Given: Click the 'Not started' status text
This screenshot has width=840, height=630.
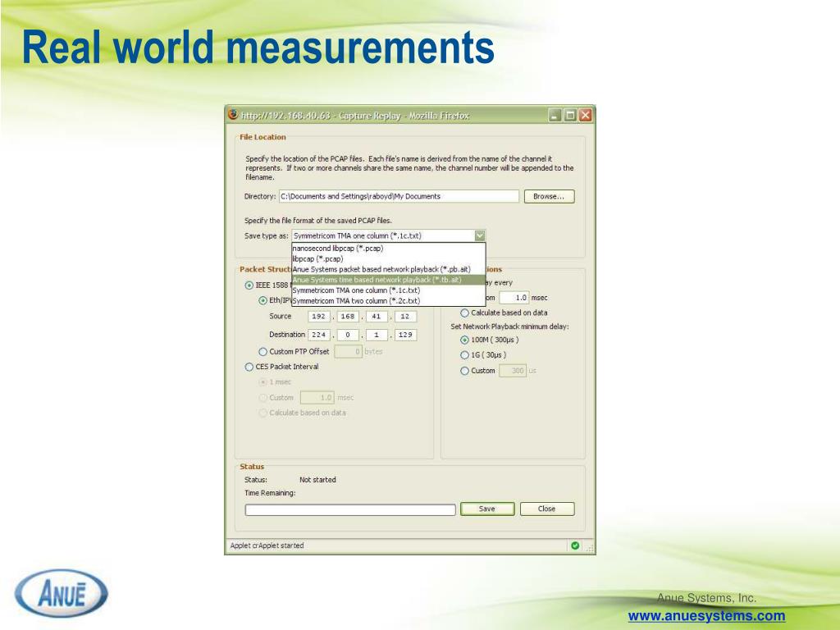Looking at the screenshot, I should tap(317, 480).
